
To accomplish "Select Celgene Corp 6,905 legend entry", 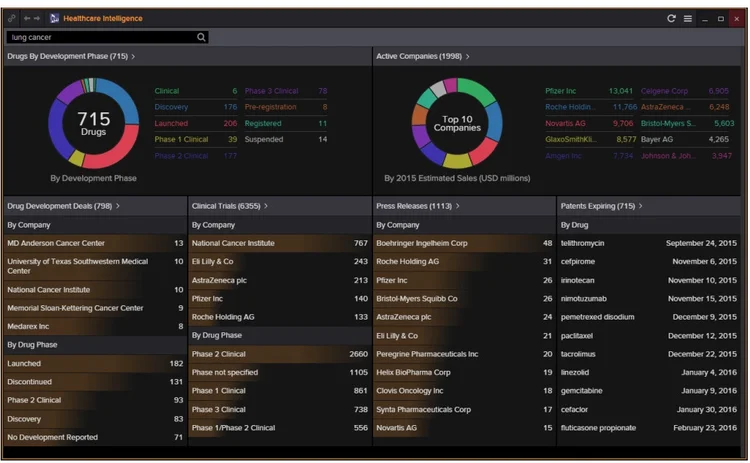I will [x=685, y=91].
